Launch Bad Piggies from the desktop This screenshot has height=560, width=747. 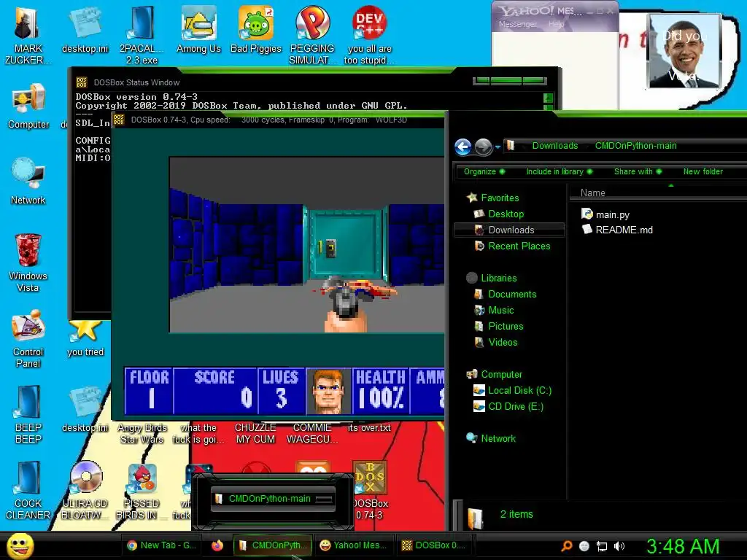click(x=256, y=29)
